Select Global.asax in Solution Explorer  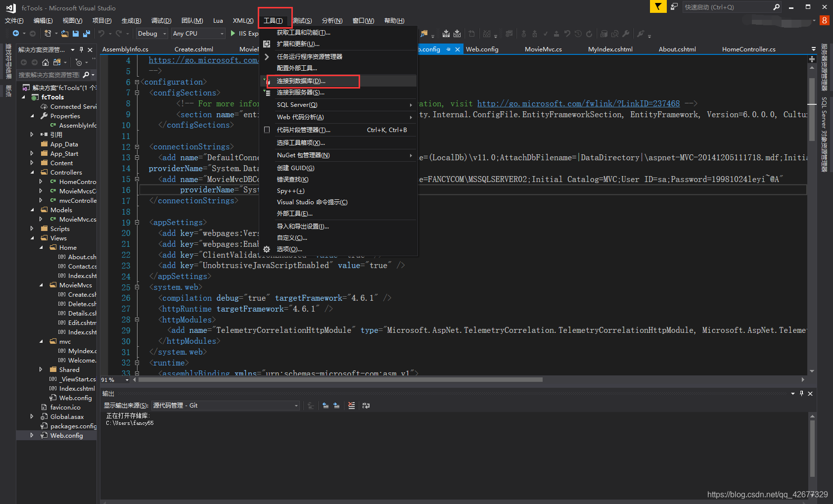[x=67, y=417]
